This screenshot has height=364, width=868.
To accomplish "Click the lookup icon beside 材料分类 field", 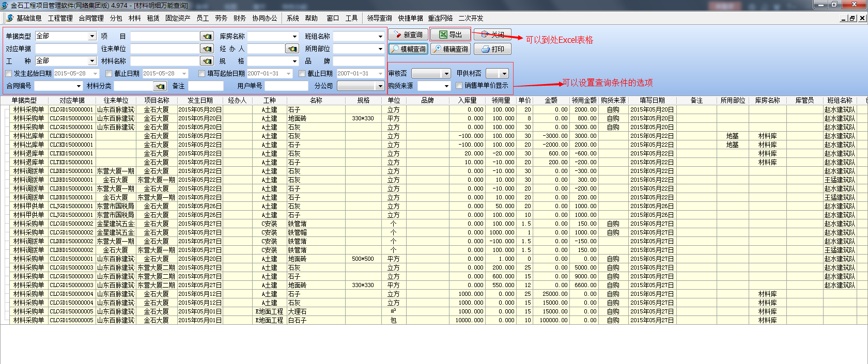I will point(160,86).
